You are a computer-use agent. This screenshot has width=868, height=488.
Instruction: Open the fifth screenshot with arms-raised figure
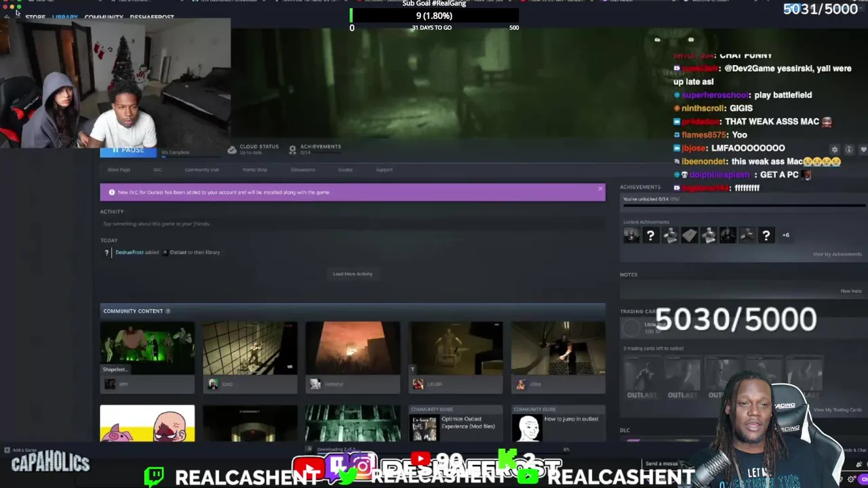(x=558, y=348)
